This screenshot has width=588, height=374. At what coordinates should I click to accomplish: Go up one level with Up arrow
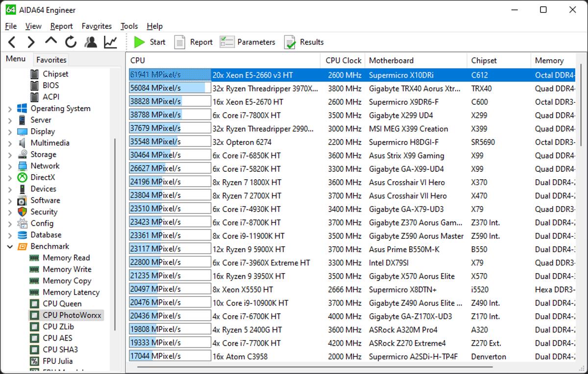point(51,42)
